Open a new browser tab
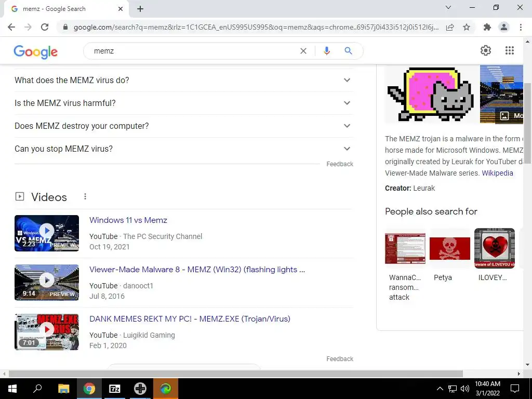The height and width of the screenshot is (399, 532). pos(140,9)
